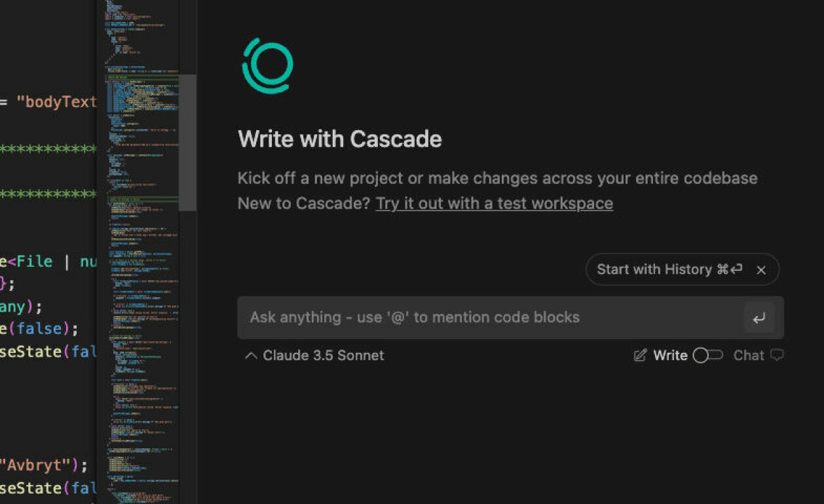Open the Claude 3.5 Sonnet model selector
The height and width of the screenshot is (504, 824).
pyautogui.click(x=314, y=355)
